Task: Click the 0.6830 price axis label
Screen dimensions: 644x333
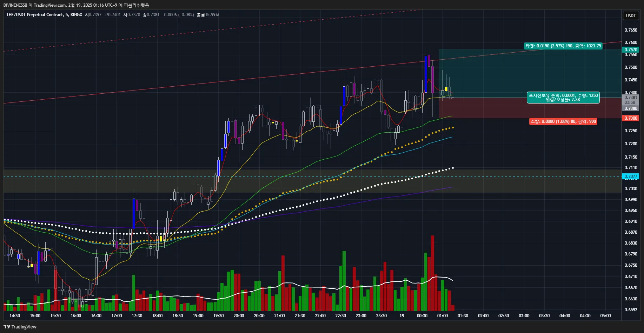Action: [631, 243]
